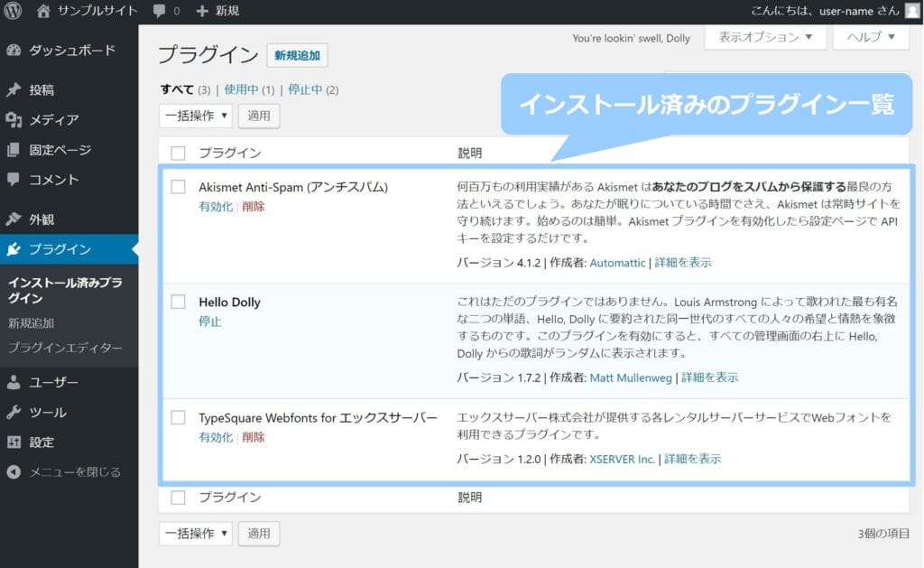Tick the Hello Dolly plugin checkbox
924x568 pixels.
pos(178,303)
